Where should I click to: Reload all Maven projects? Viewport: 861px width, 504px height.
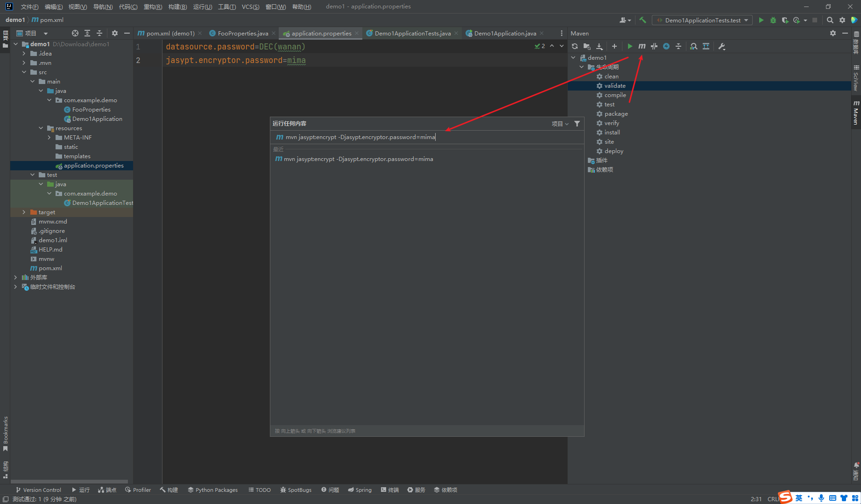click(575, 46)
